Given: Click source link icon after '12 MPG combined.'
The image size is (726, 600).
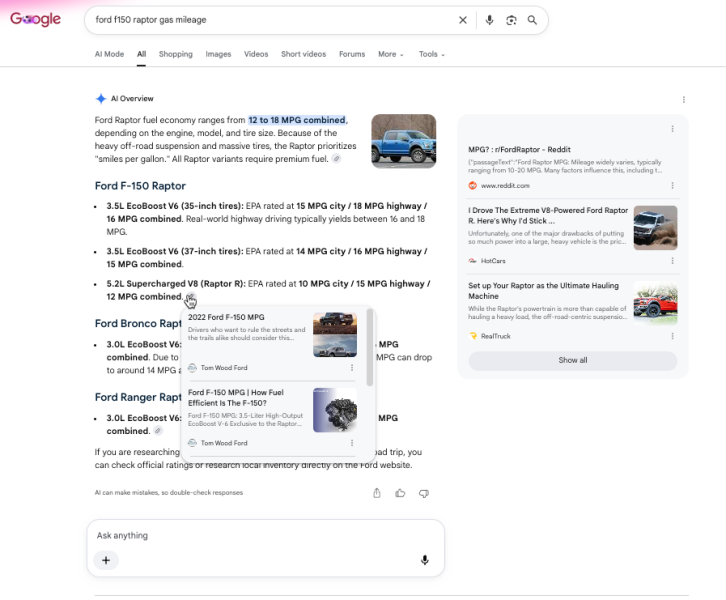Looking at the screenshot, I should pos(190,296).
